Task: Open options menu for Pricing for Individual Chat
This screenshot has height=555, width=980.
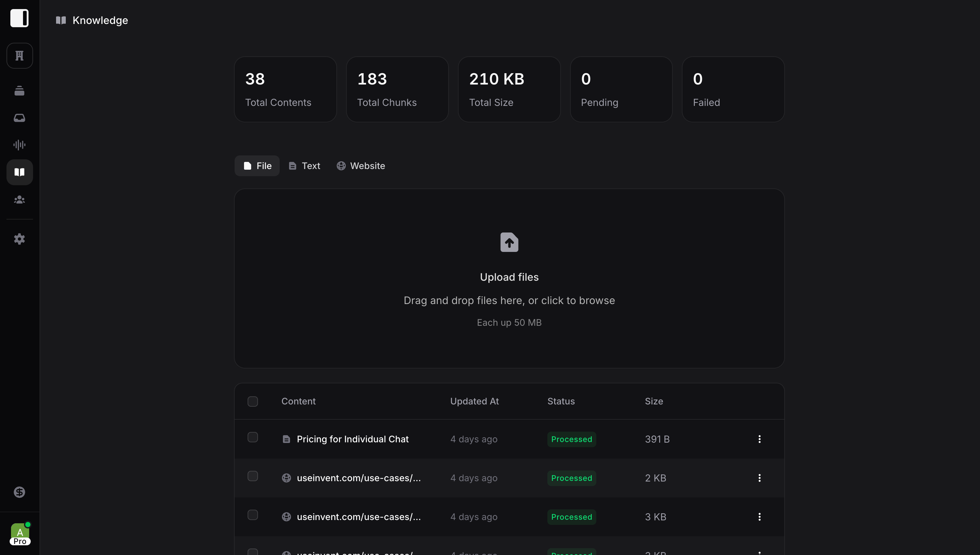Action: [759, 439]
